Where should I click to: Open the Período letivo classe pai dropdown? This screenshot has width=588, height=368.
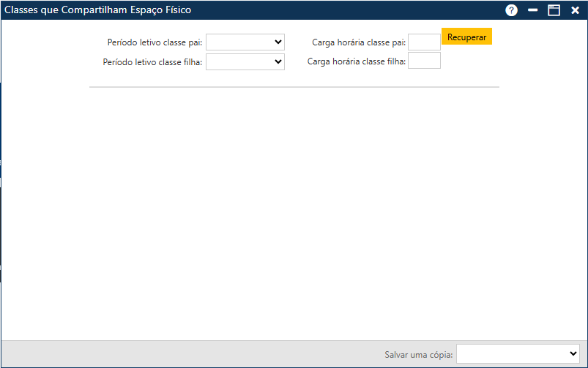pos(245,42)
